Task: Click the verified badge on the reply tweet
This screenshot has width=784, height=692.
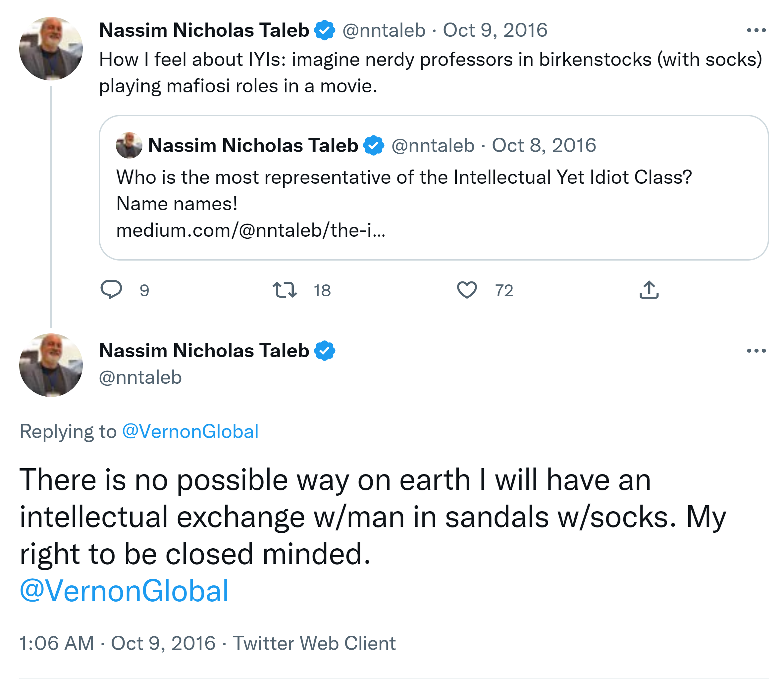Action: 325,351
